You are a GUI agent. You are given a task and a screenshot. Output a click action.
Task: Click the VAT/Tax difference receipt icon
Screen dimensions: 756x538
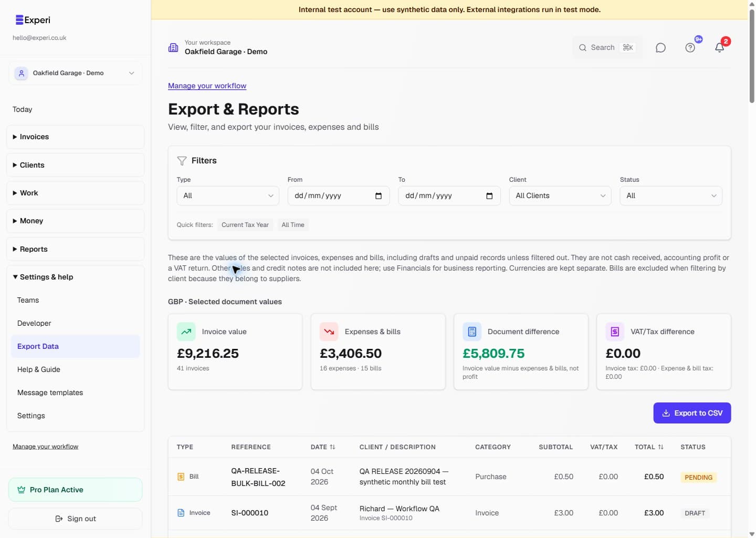615,332
